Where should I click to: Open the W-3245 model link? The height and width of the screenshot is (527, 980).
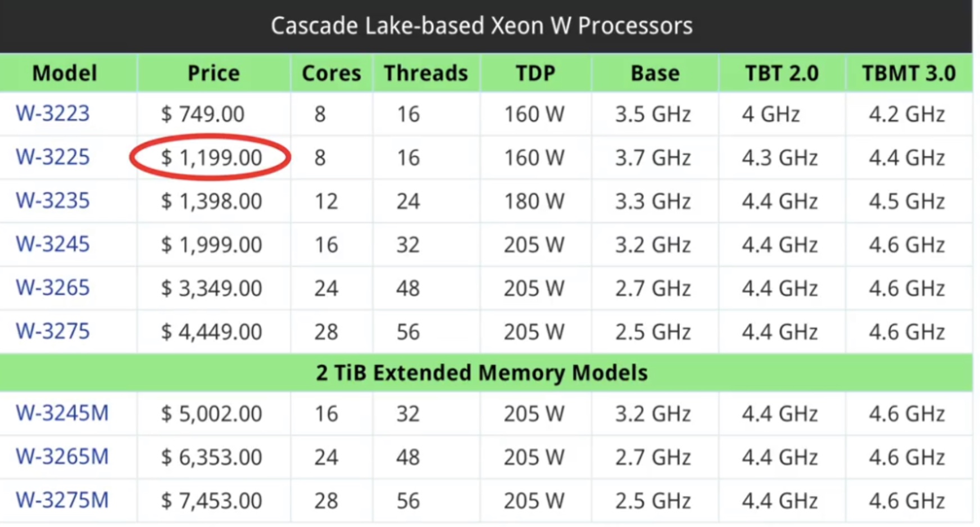click(53, 244)
